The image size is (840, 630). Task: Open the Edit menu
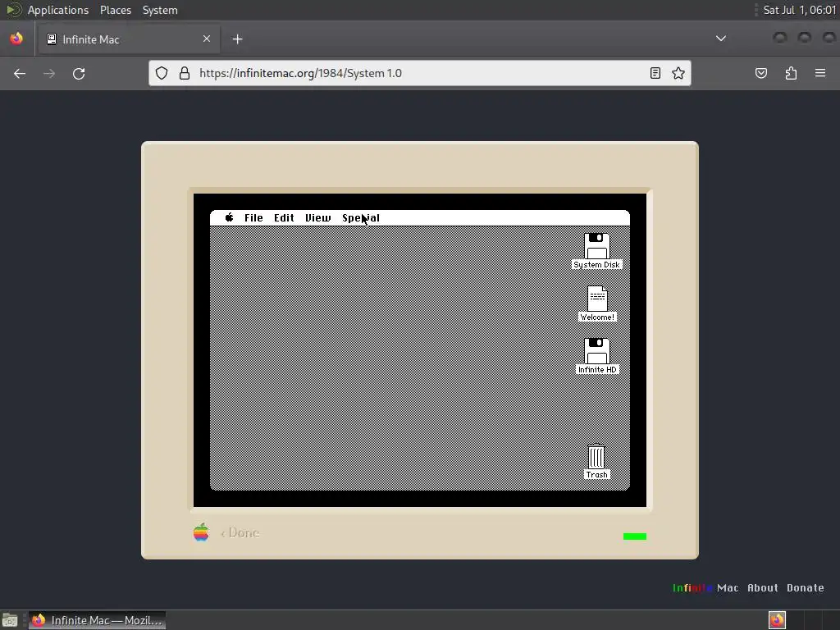click(284, 218)
